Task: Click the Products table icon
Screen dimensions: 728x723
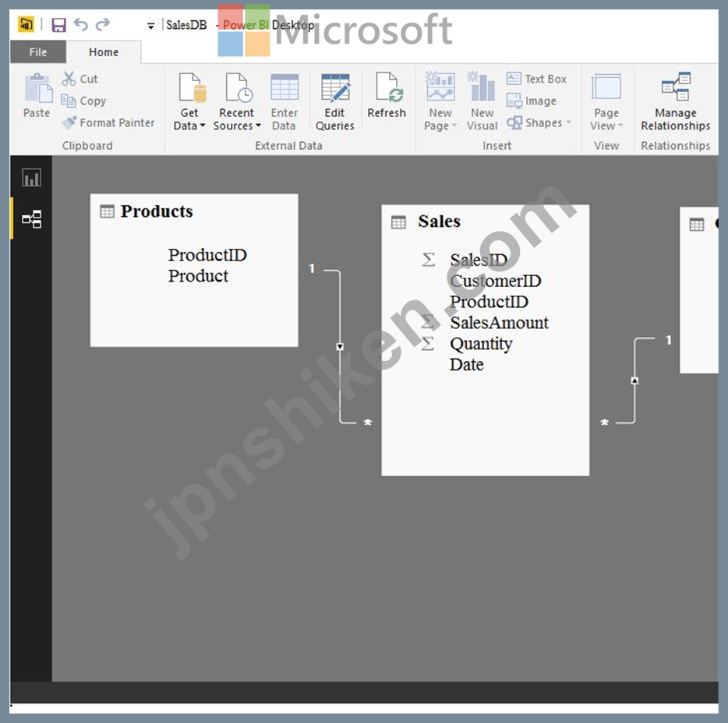Action: pyautogui.click(x=107, y=211)
